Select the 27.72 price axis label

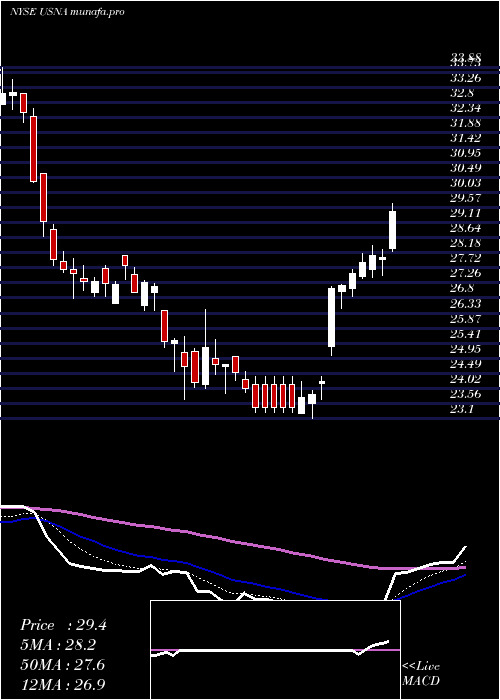[x=466, y=258]
